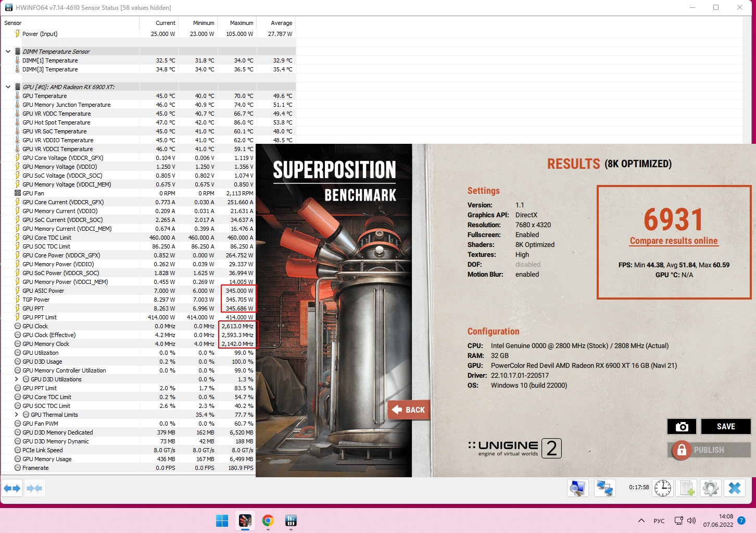This screenshot has width=756, height=533.
Task: Select the GPU PPT Limit wattage row
Action: [x=128, y=317]
